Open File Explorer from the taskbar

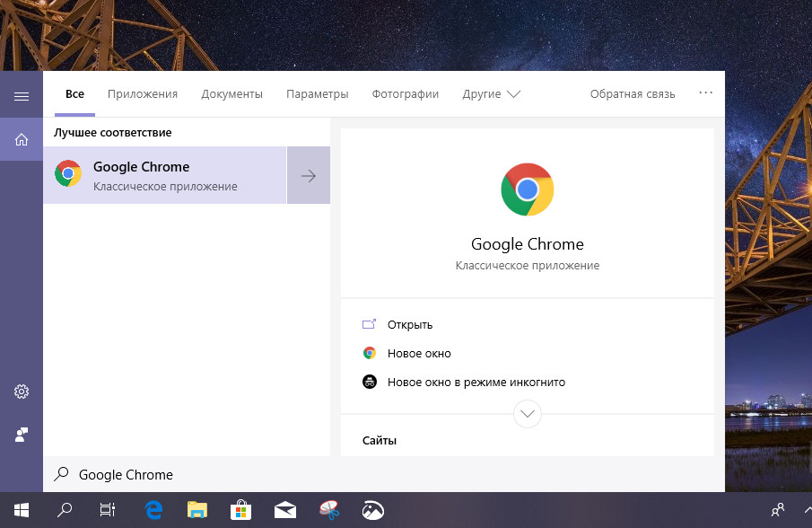pos(196,510)
